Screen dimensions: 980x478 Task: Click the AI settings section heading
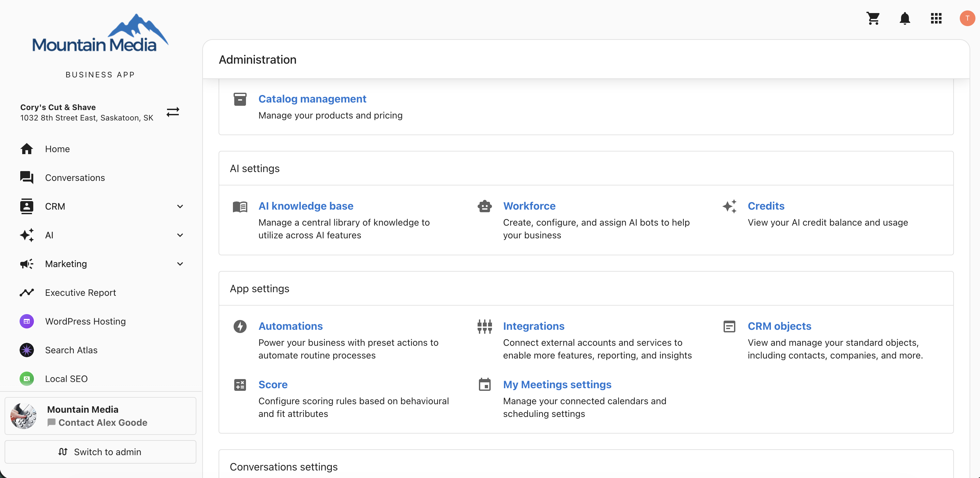click(x=254, y=168)
